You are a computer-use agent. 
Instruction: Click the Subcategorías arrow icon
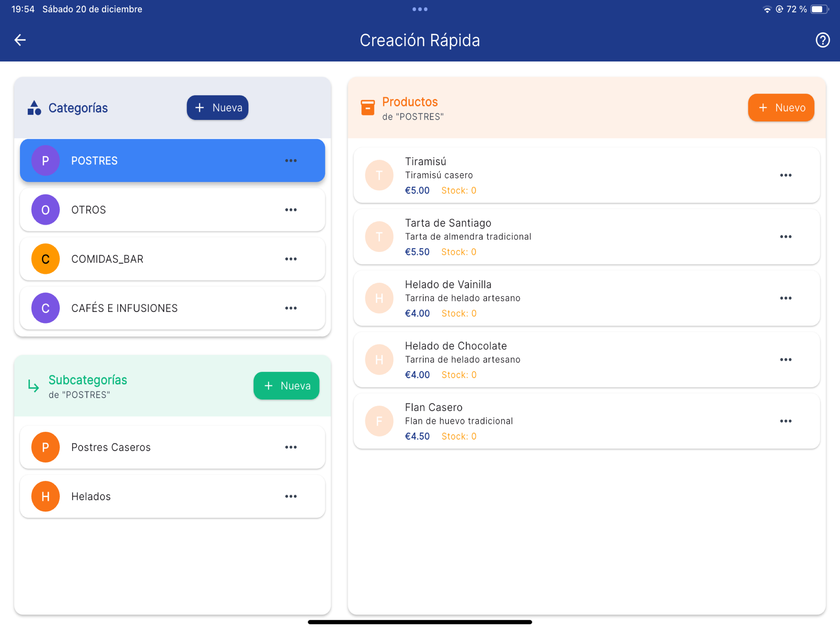click(x=34, y=386)
